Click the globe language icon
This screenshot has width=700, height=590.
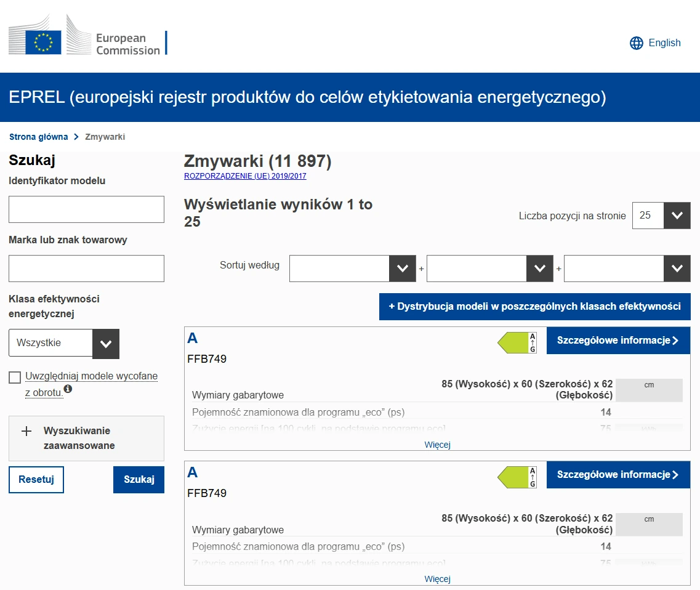(637, 43)
